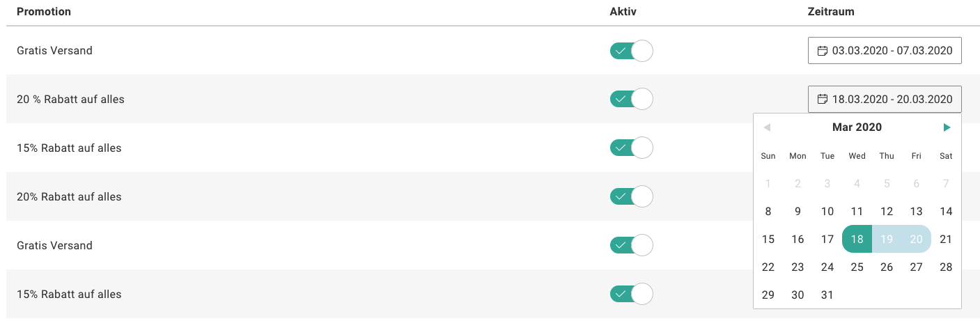Viewport: 980px width, 321px height.
Task: Close the 18.03.2020 - 20.03.2020 date picker
Action: click(x=885, y=100)
